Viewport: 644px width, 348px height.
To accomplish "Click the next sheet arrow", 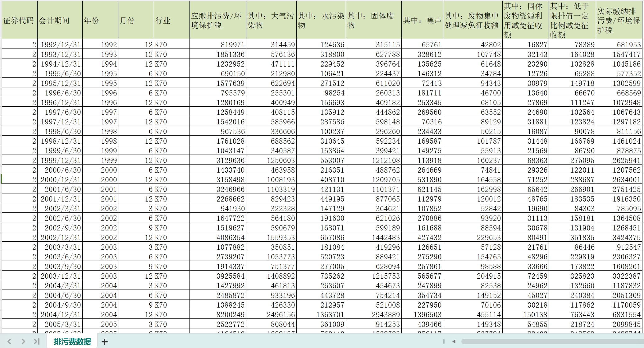I will (x=23, y=341).
